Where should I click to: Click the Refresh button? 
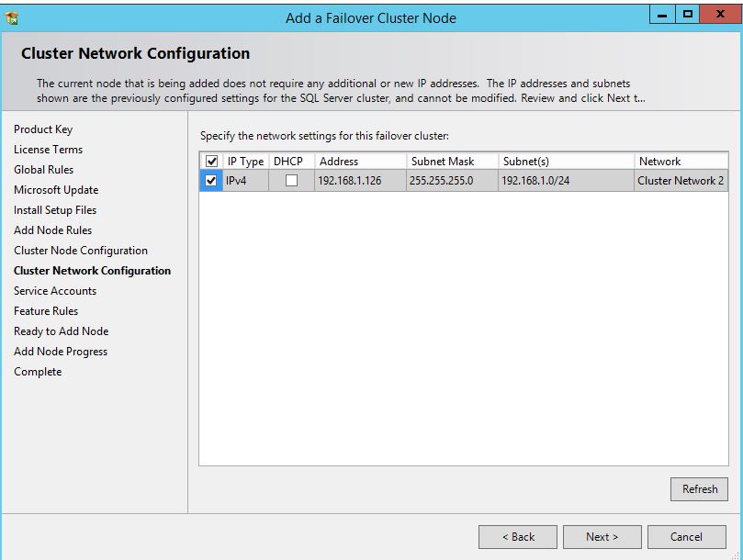[x=699, y=489]
